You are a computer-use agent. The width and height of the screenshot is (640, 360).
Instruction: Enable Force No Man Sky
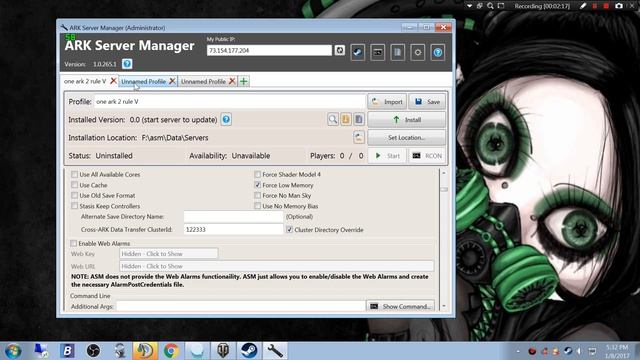click(258, 196)
